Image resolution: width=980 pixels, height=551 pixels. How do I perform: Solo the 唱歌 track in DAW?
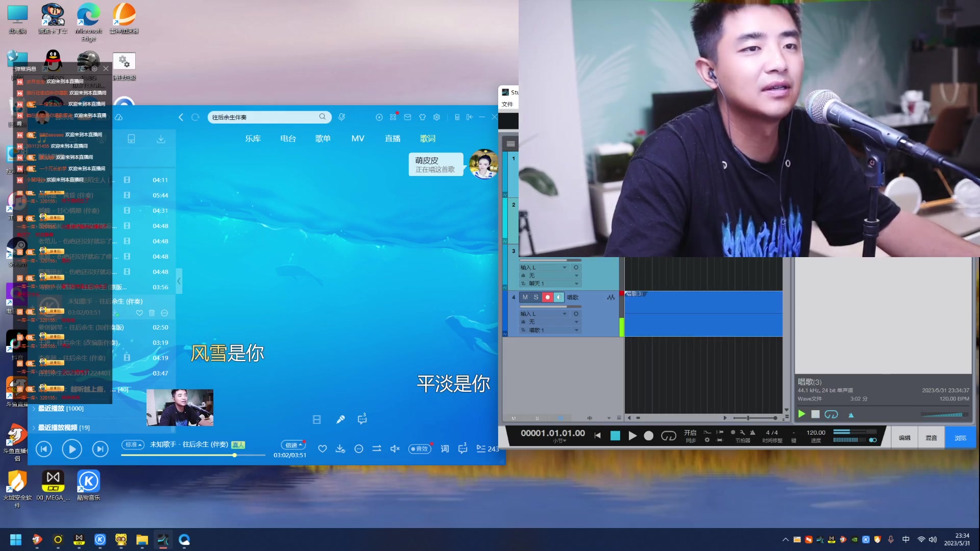[x=536, y=297]
